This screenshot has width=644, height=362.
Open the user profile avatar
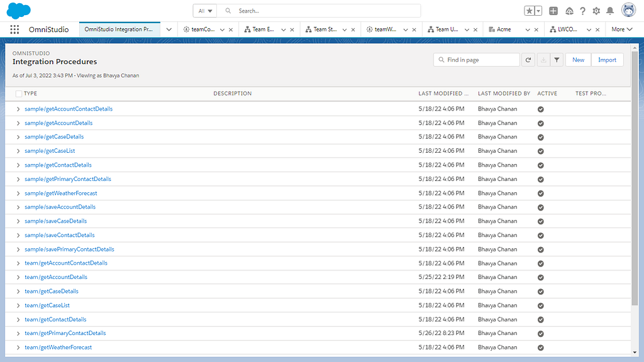[628, 10]
